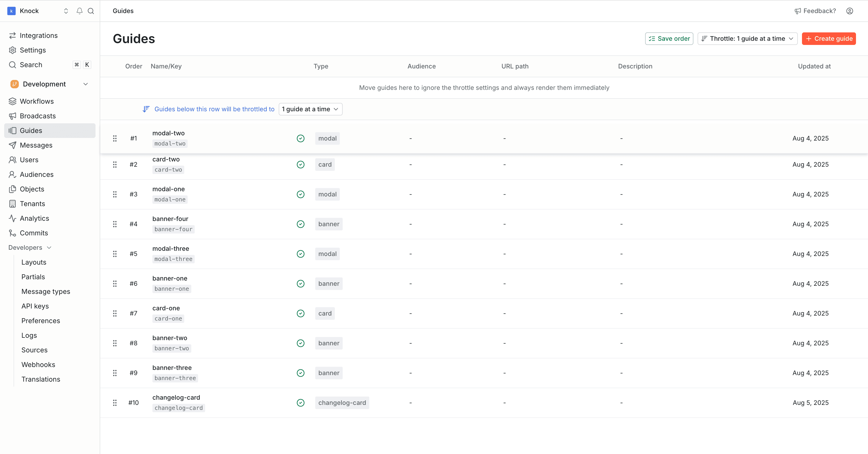Open the inline 1 guide at a time dropdown
Viewport: 868px width, 454px height.
tap(310, 109)
